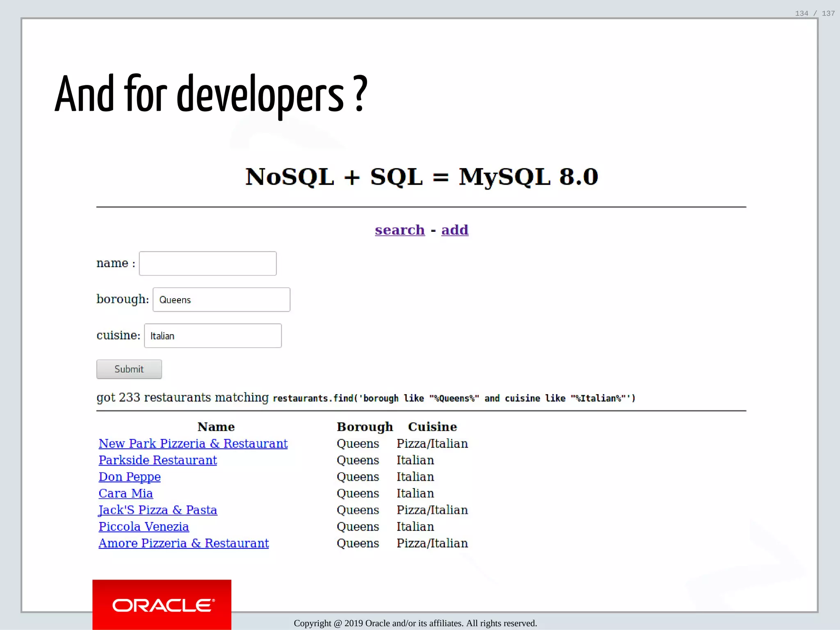Click the Oracle copyright notice text
This screenshot has width=840, height=630.
coord(415,623)
